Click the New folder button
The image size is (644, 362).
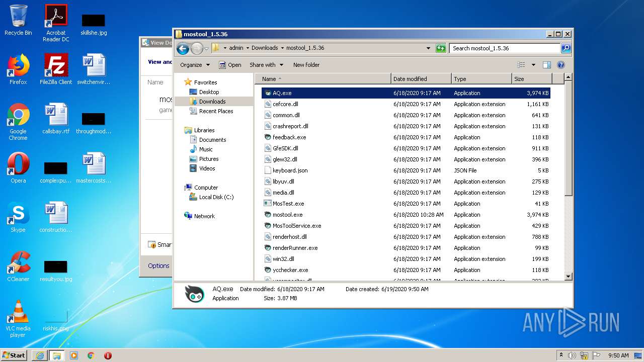point(306,65)
